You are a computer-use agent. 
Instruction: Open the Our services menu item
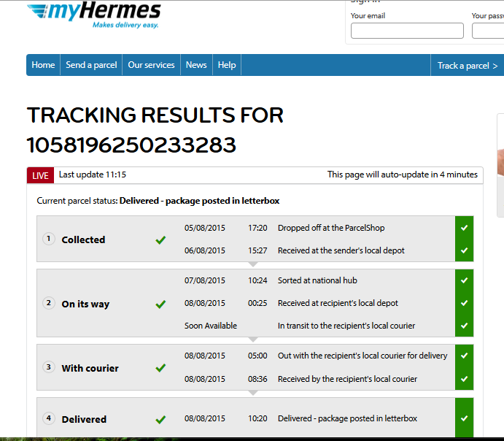[x=151, y=65]
